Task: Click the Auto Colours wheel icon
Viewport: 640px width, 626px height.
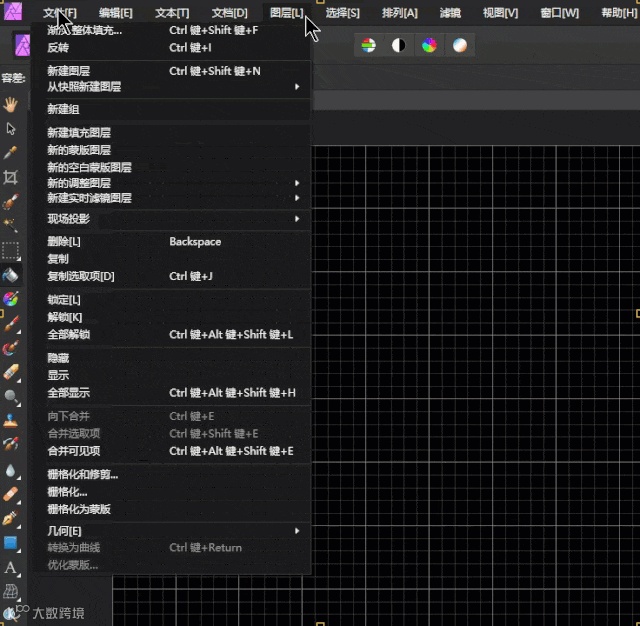Action: 429,45
